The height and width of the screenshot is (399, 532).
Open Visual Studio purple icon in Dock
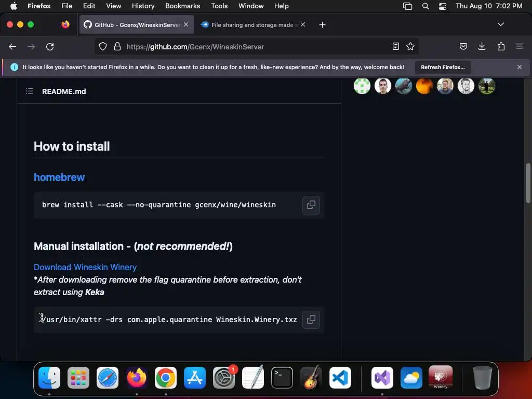click(x=382, y=378)
